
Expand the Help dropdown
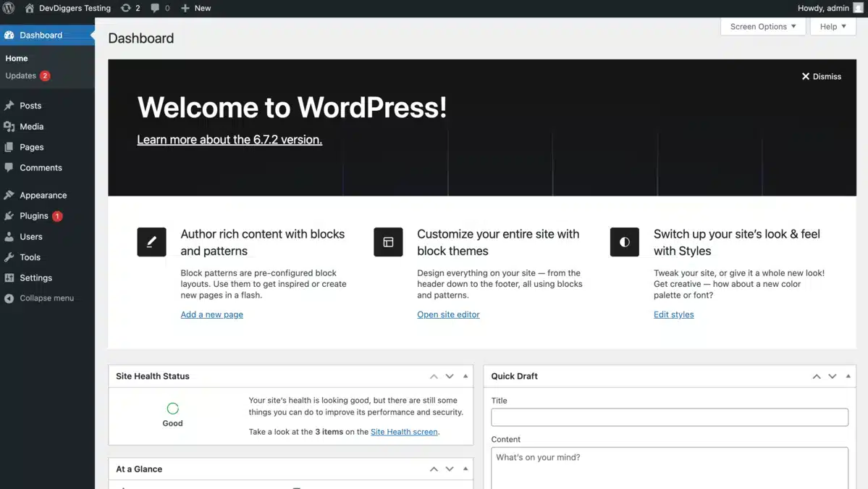click(x=833, y=26)
